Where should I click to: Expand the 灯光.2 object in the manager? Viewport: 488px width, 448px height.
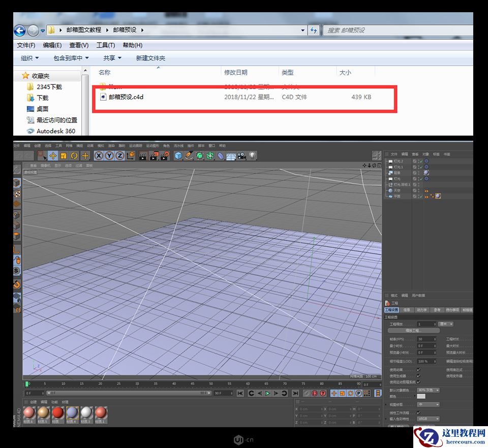click(x=386, y=161)
